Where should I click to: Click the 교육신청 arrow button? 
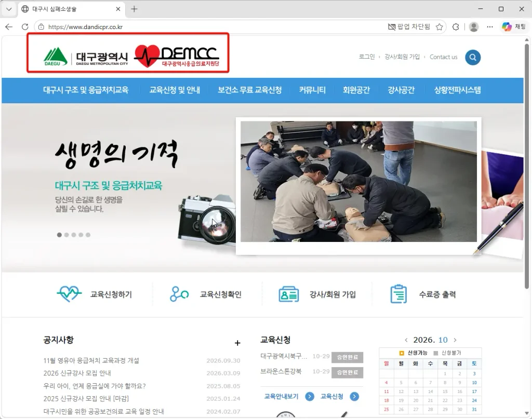pos(354,396)
